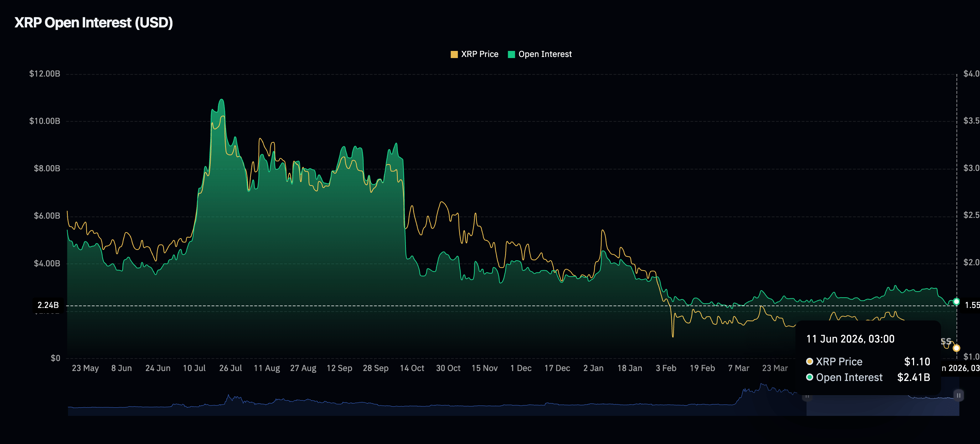This screenshot has height=444, width=980.
Task: Click the yellow dot in the tooltip
Action: click(810, 361)
